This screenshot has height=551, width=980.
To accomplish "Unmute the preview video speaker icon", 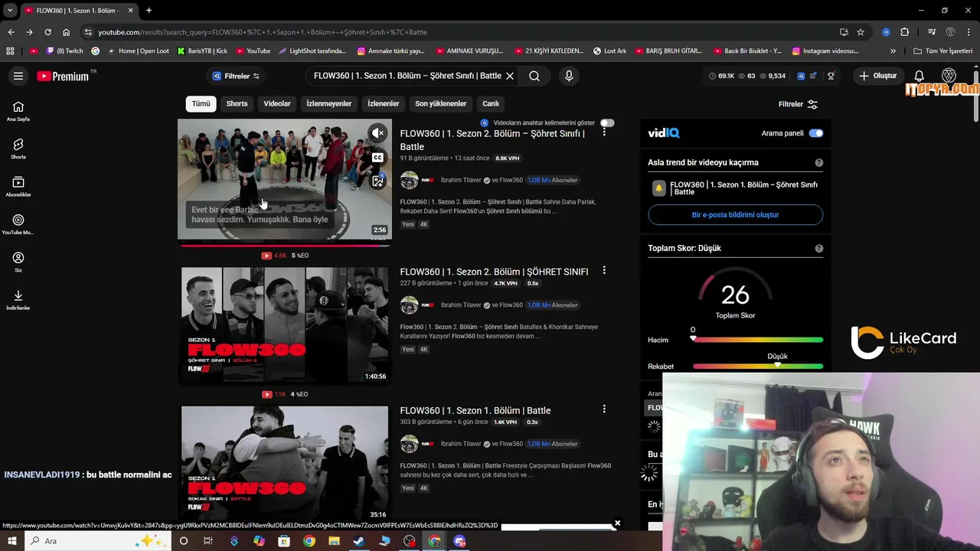I will coord(377,133).
